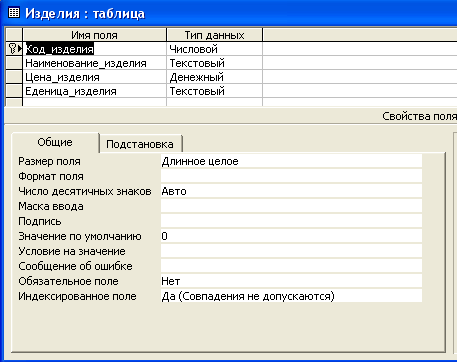This screenshot has height=362, width=457.
Task: Click the Числовой data type cell
Action: pyautogui.click(x=215, y=49)
